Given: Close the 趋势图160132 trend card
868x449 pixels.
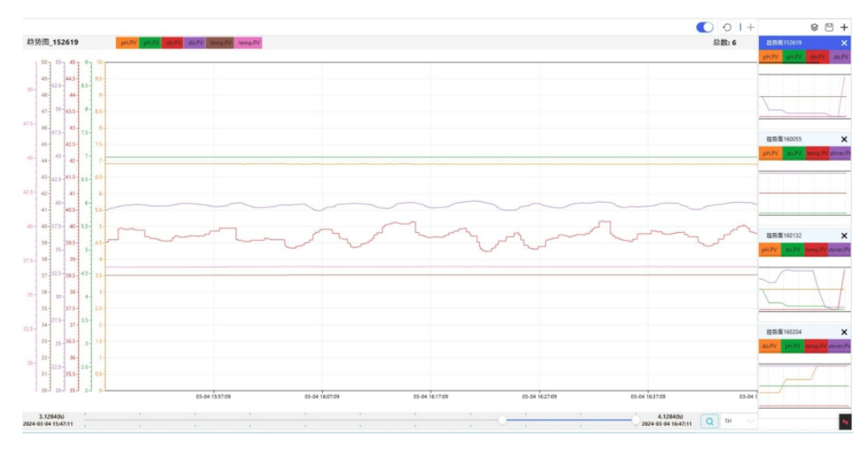Looking at the screenshot, I should (x=844, y=235).
